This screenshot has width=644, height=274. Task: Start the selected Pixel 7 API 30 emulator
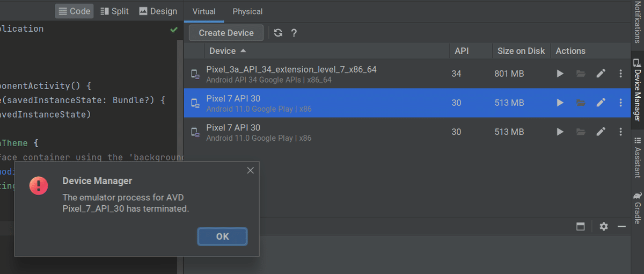560,103
